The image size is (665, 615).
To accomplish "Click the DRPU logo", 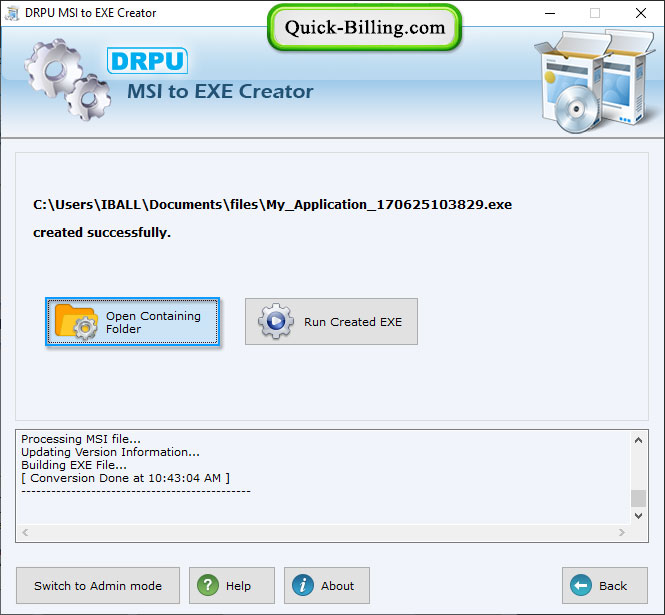I will [147, 61].
